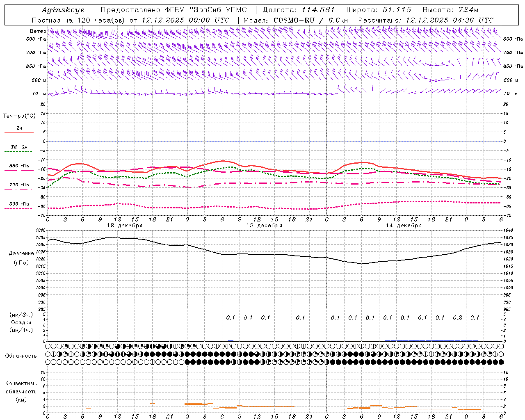The width and height of the screenshot is (525, 420).
Task: Click "1040" on the left pressure axis
Action: tap(41, 231)
